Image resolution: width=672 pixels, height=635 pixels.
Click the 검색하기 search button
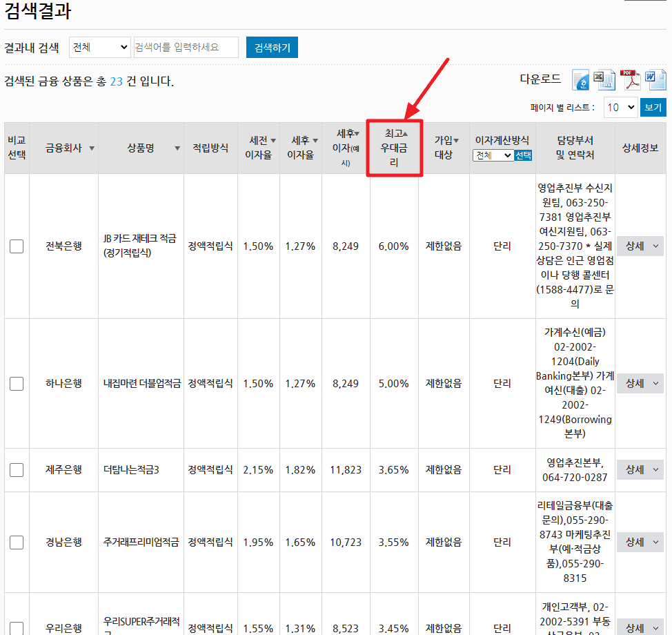point(272,47)
